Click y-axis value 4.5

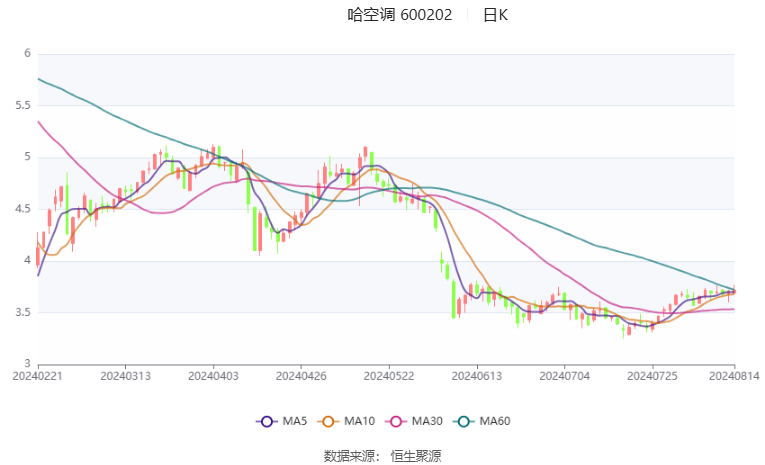pyautogui.click(x=22, y=209)
